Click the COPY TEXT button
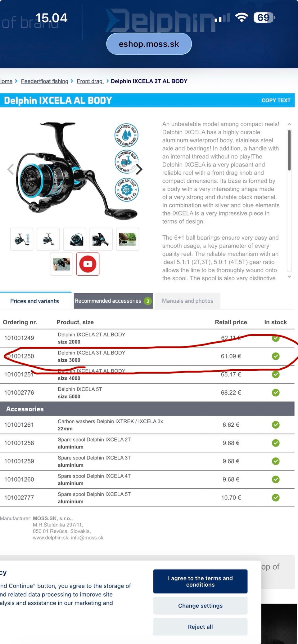 (x=276, y=100)
